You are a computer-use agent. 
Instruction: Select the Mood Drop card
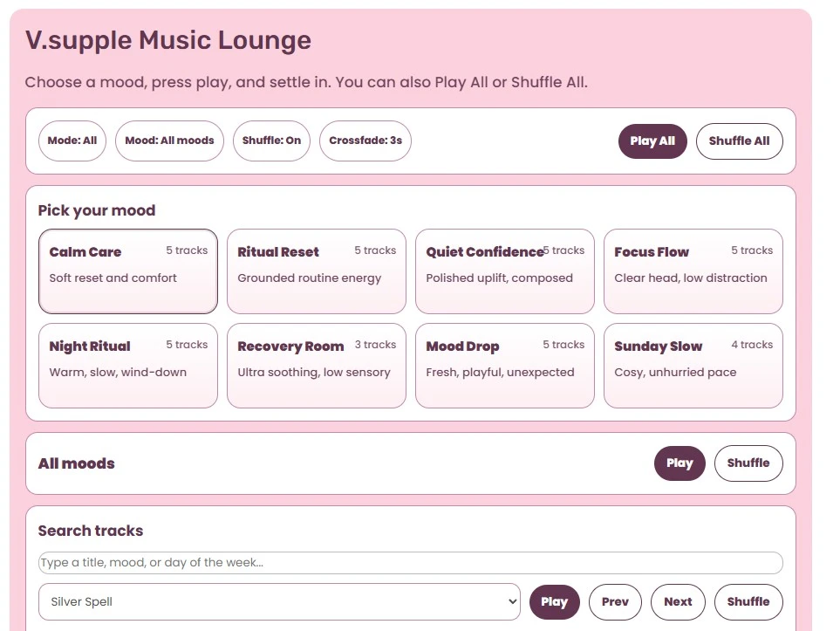point(504,366)
